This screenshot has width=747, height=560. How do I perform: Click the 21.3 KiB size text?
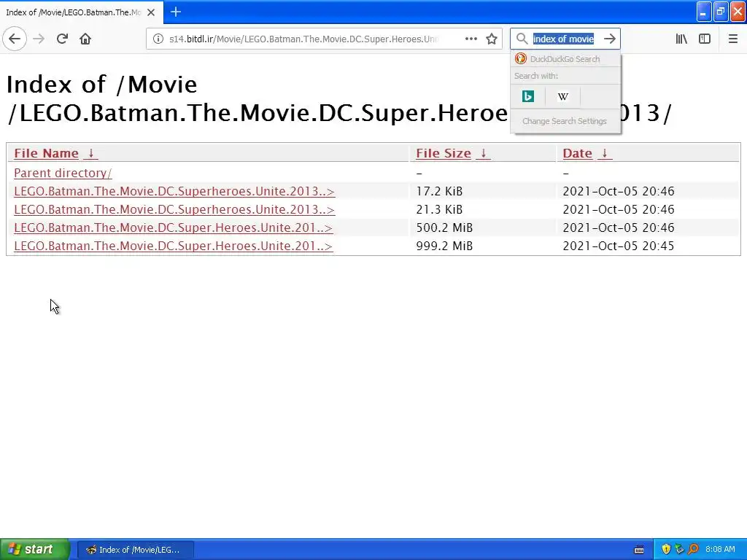[439, 209]
